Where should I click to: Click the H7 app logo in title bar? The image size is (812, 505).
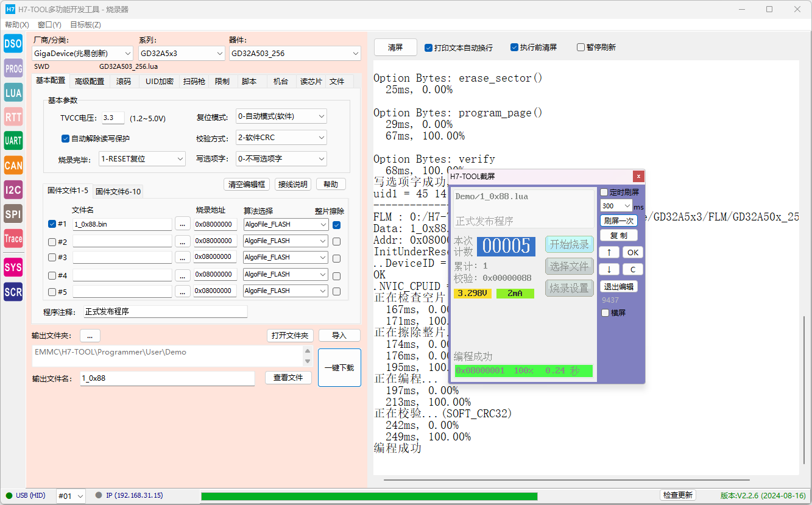(x=10, y=9)
